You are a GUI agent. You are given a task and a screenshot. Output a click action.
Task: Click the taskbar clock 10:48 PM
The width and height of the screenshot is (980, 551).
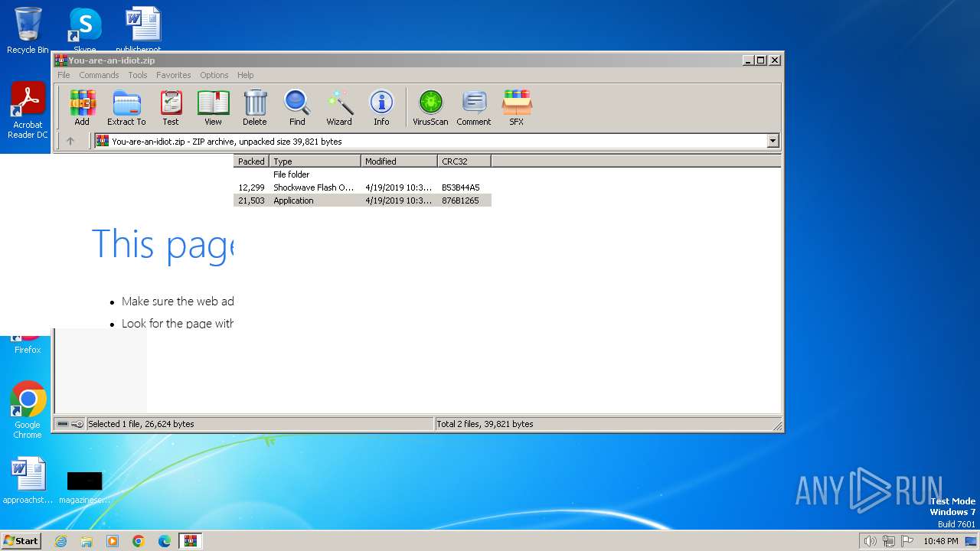tap(940, 541)
